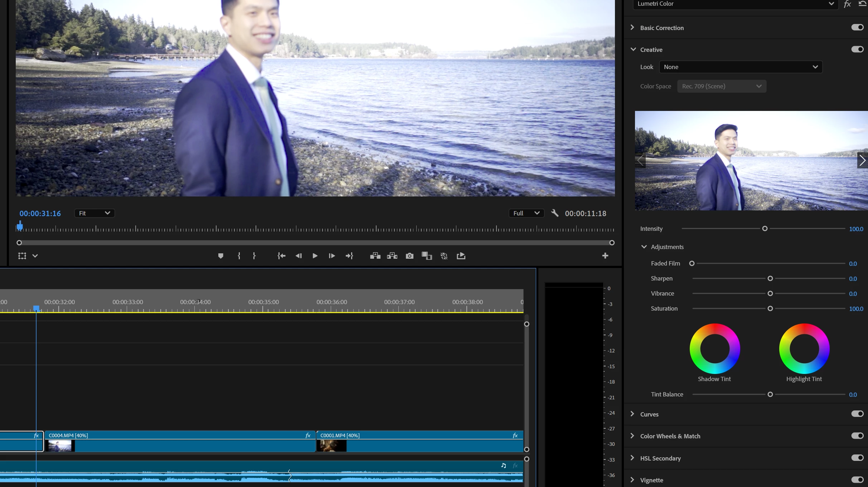
Task: Expand the Curves section
Action: [x=632, y=414]
